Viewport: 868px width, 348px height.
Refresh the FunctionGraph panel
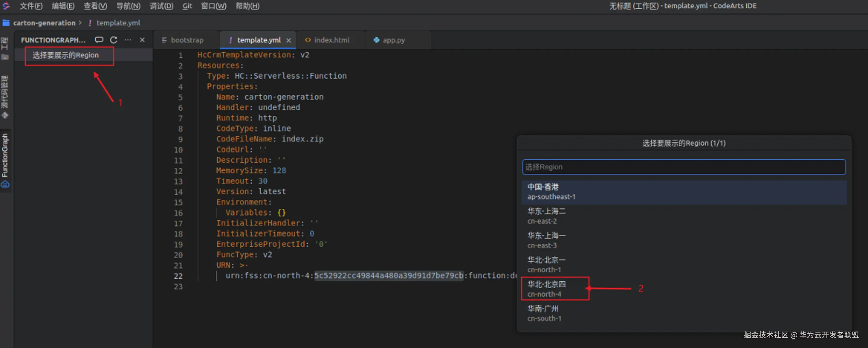point(114,40)
